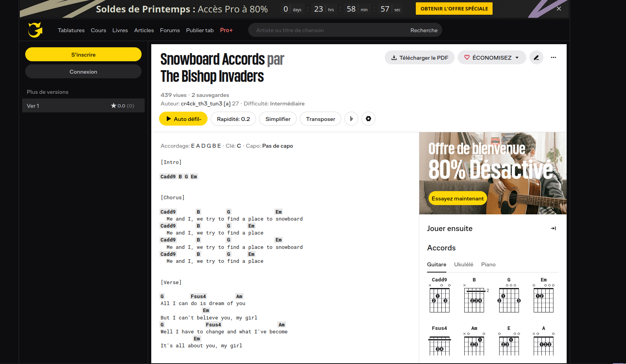The width and height of the screenshot is (626, 364).
Task: Download the tab via Télécharger le PDF
Action: click(419, 58)
